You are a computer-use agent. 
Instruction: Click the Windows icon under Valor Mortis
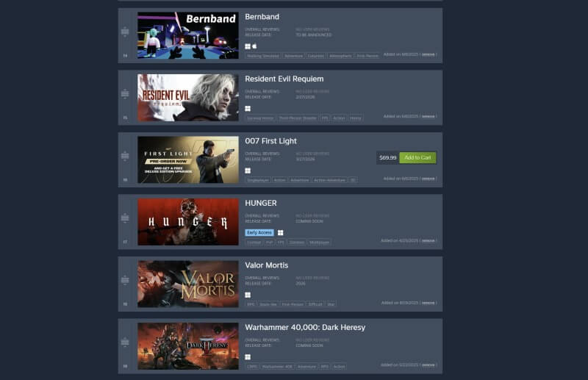[x=248, y=295]
